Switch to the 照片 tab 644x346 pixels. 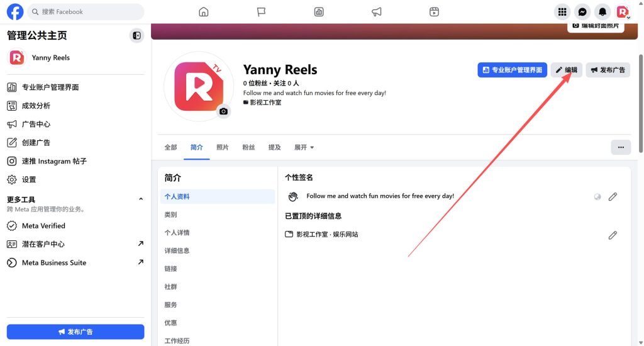[x=223, y=147]
